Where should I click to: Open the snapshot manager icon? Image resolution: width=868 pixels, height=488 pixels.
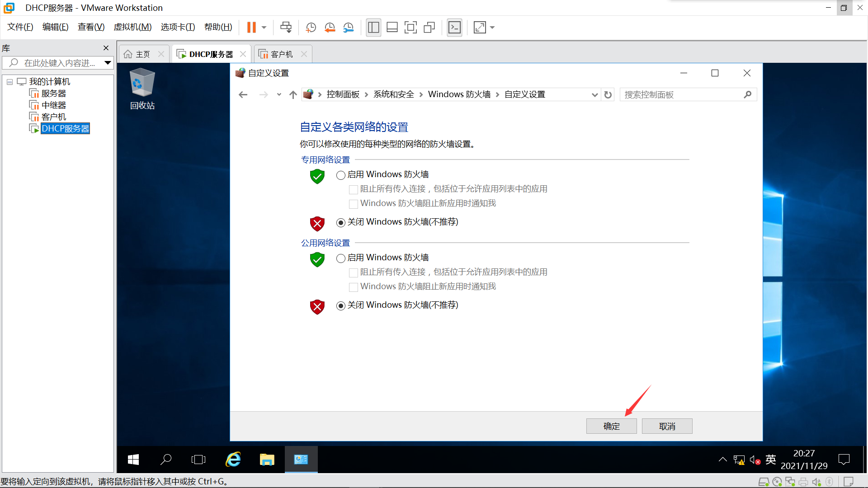click(348, 28)
